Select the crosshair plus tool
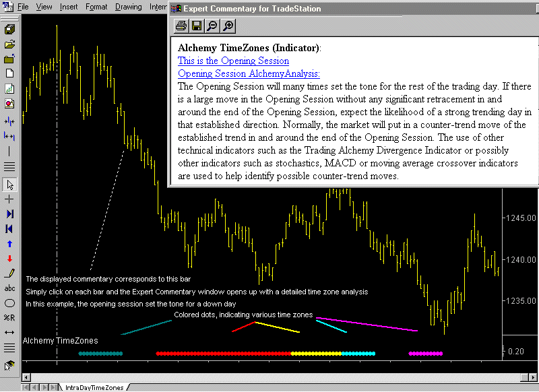Viewport: 539px width, 392px height. click(x=9, y=199)
